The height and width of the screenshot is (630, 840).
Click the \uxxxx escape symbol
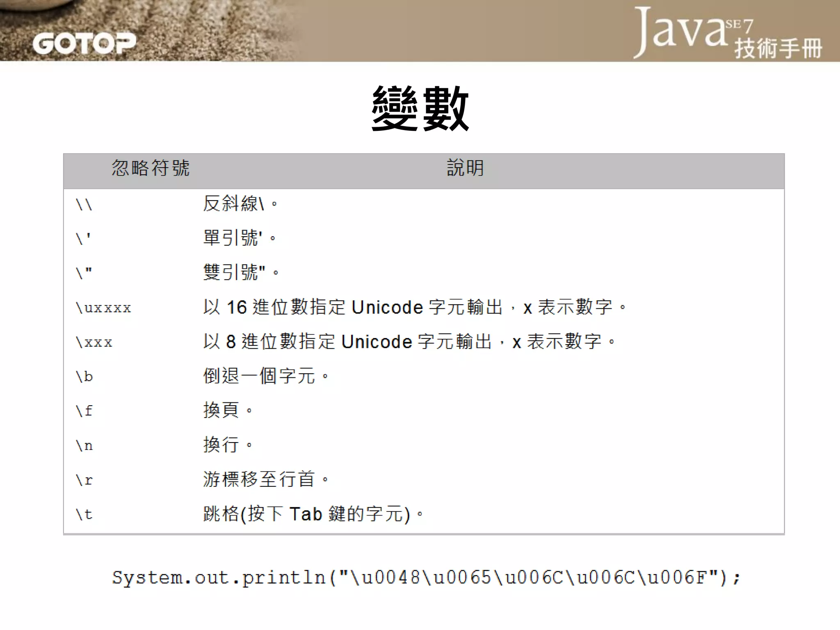tap(103, 308)
